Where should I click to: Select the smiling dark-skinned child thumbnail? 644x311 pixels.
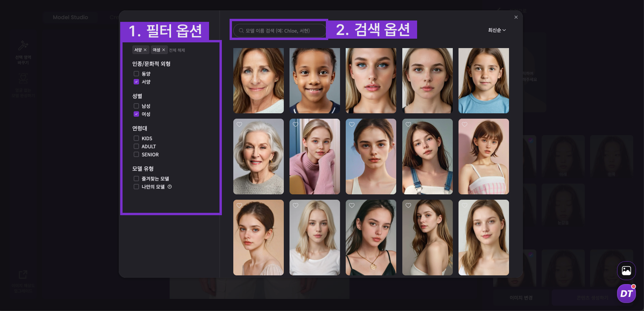315,81
